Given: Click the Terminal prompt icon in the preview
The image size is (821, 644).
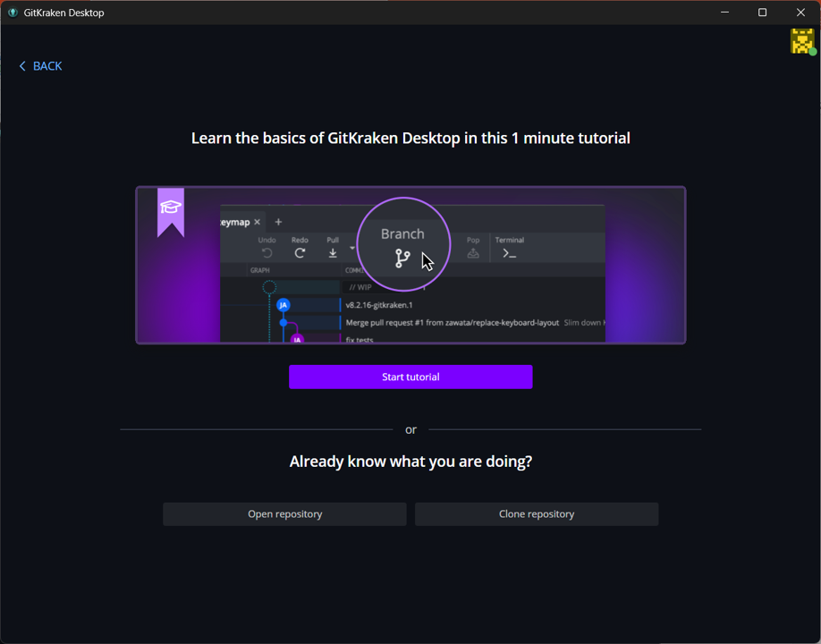Looking at the screenshot, I should tap(509, 253).
